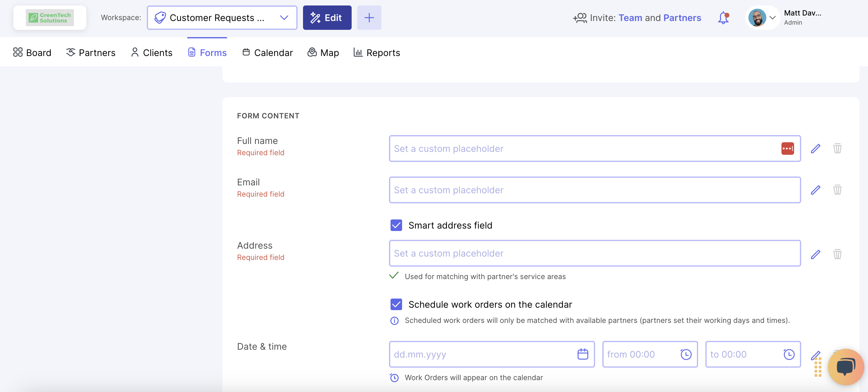Delete the Address field using trash icon
Screen dimensions: 868x392
pos(837,254)
